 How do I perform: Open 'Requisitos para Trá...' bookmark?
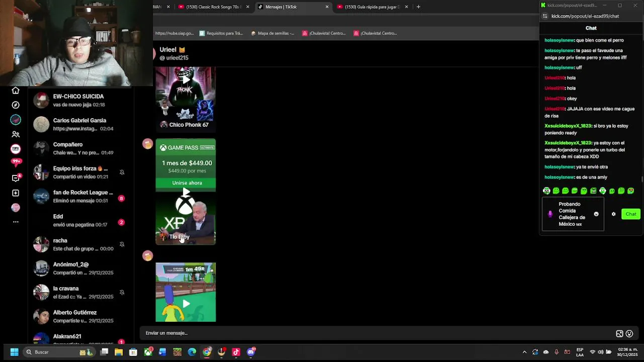pos(221,33)
